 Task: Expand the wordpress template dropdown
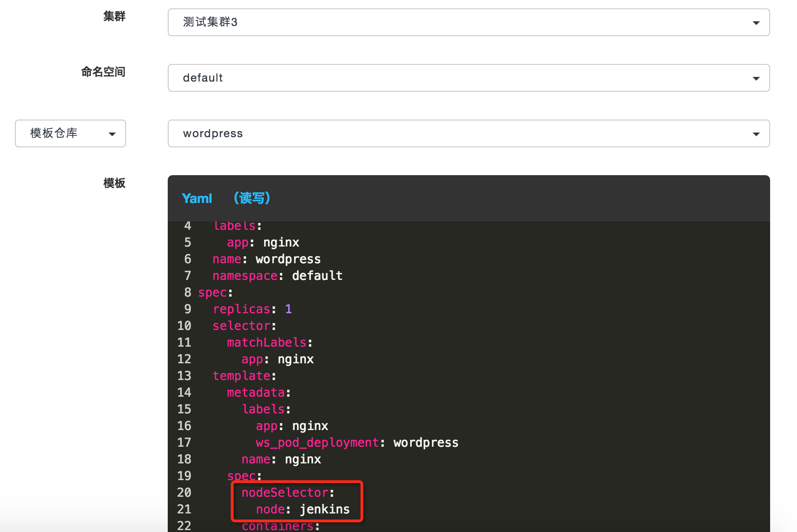click(468, 133)
